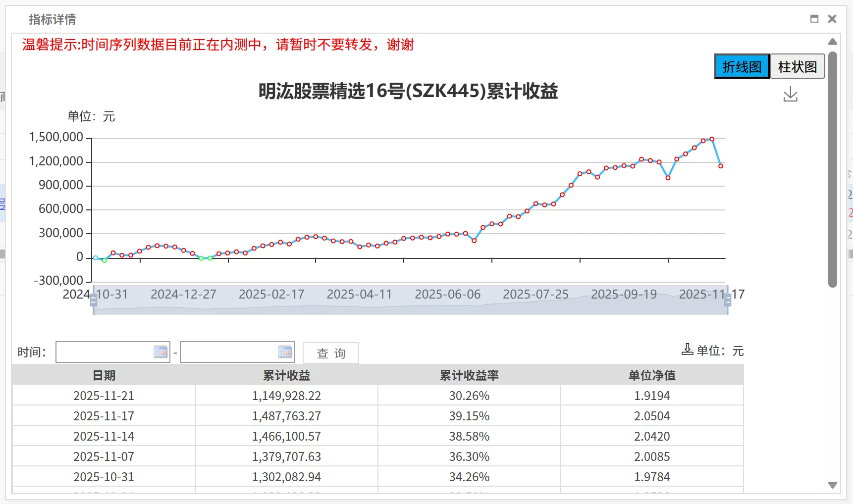Open the start date calendar picker icon

click(x=160, y=352)
